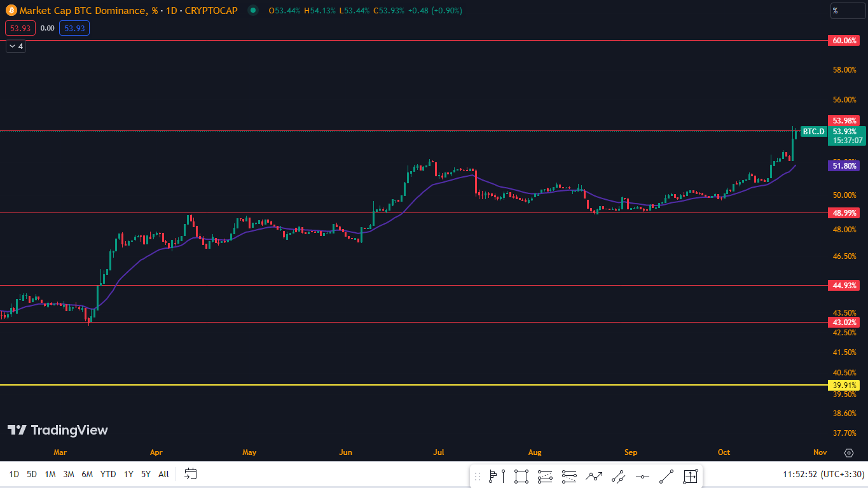The image size is (868, 488).
Task: Select the yellow horizontal line label 39.91%
Action: (845, 385)
